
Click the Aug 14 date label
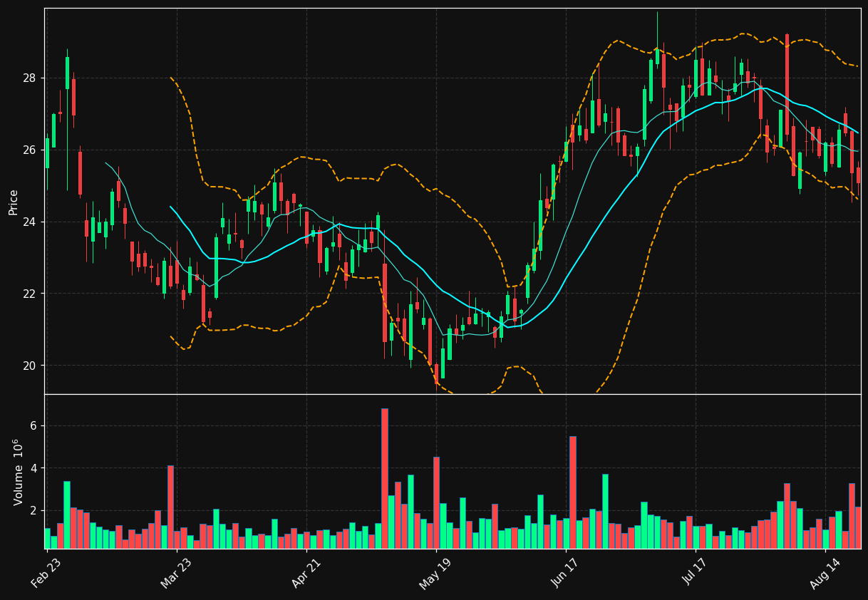(826, 574)
